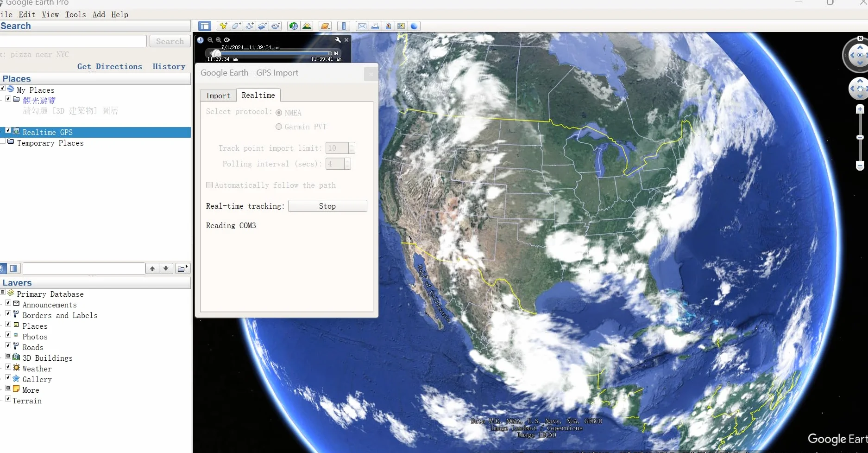Viewport: 868px width, 453px height.
Task: Add a placemark with the pushpin icon
Action: coord(223,26)
